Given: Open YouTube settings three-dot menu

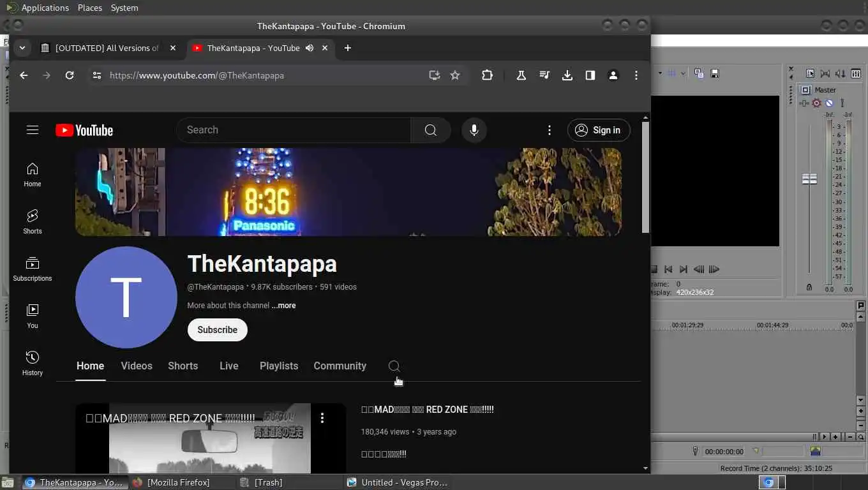Looking at the screenshot, I should tap(550, 130).
